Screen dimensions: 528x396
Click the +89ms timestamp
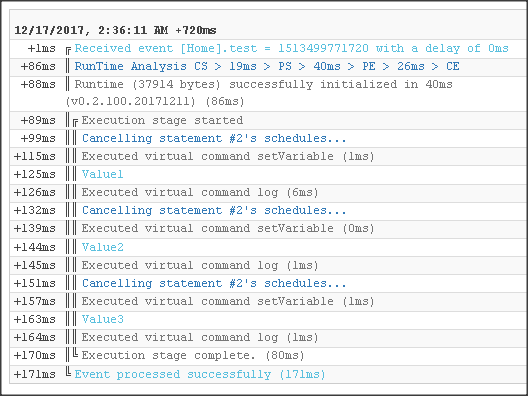[38, 120]
